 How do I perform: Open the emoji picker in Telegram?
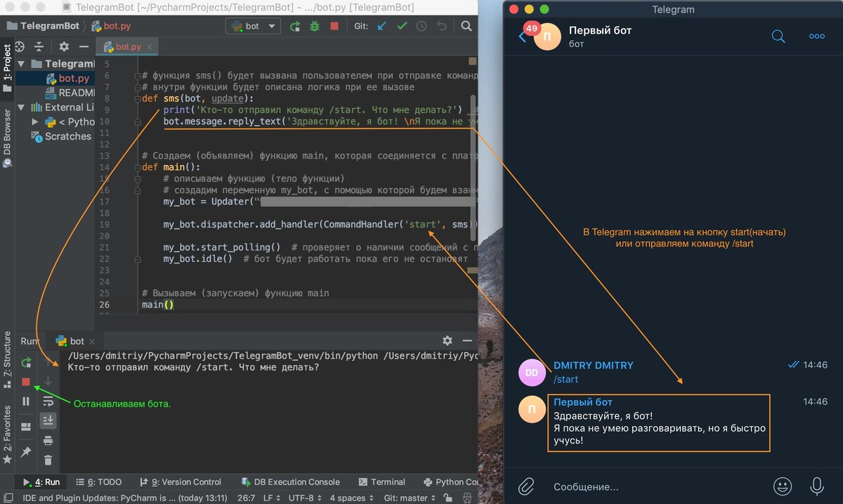click(782, 486)
